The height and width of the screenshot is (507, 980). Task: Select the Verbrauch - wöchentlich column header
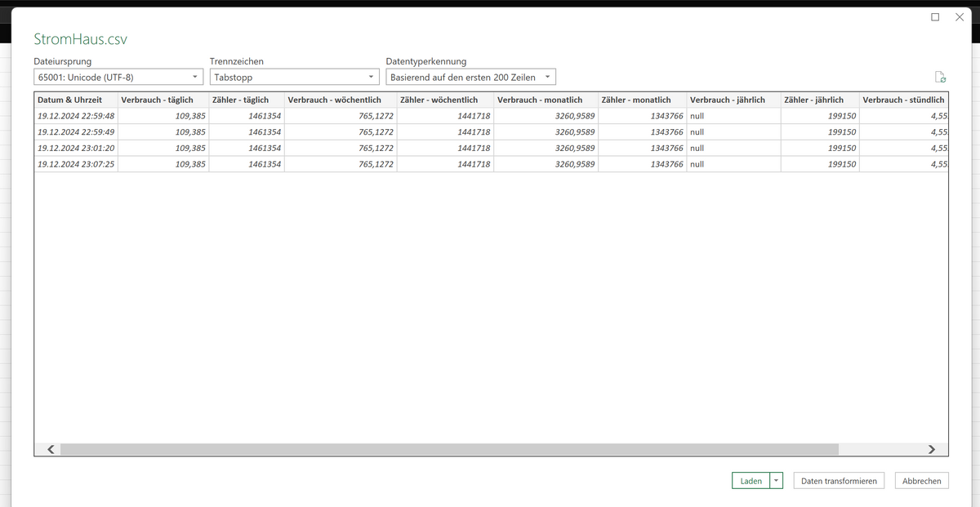pyautogui.click(x=340, y=100)
